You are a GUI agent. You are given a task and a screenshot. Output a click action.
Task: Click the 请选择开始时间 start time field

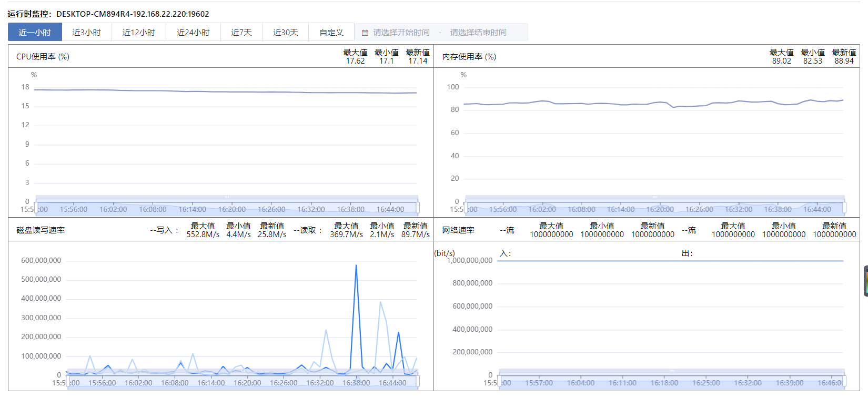click(x=401, y=33)
